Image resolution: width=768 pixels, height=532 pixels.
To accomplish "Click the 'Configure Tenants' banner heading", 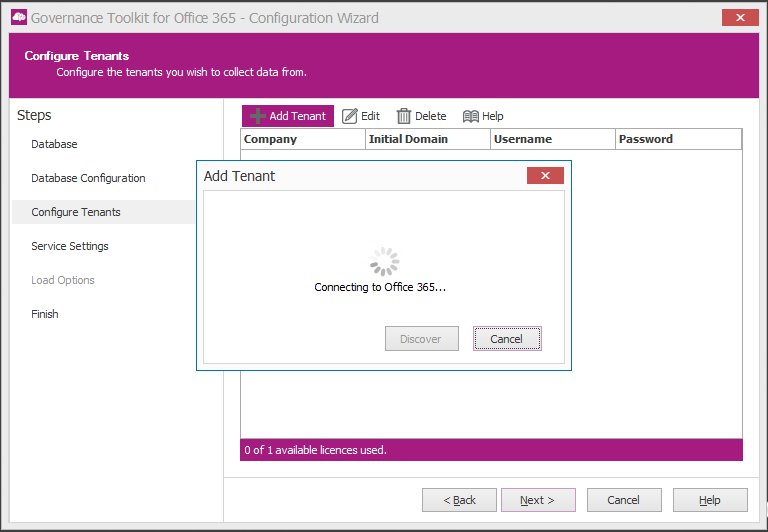I will tap(77, 56).
